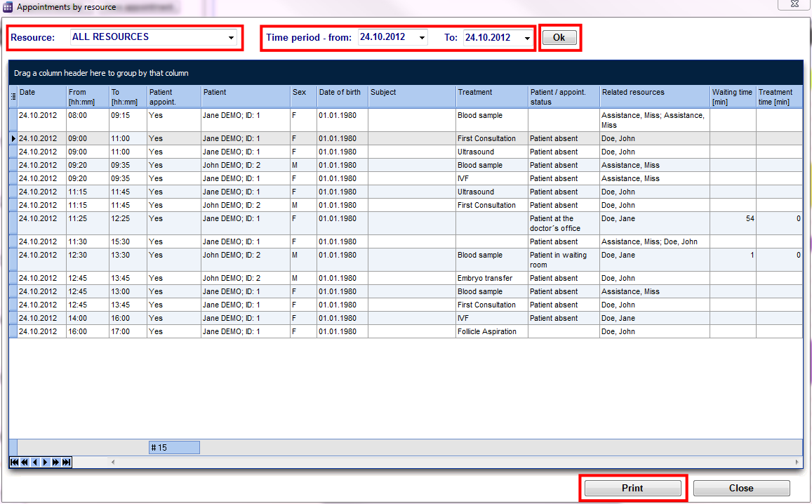Click the To time 13:00 cell
This screenshot has height=504, width=812.
click(128, 291)
